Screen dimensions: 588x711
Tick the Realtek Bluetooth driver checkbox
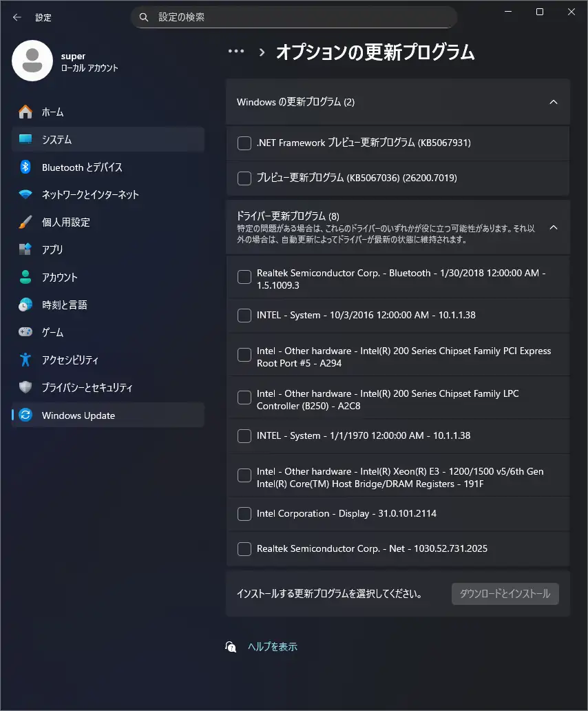pyautogui.click(x=244, y=277)
